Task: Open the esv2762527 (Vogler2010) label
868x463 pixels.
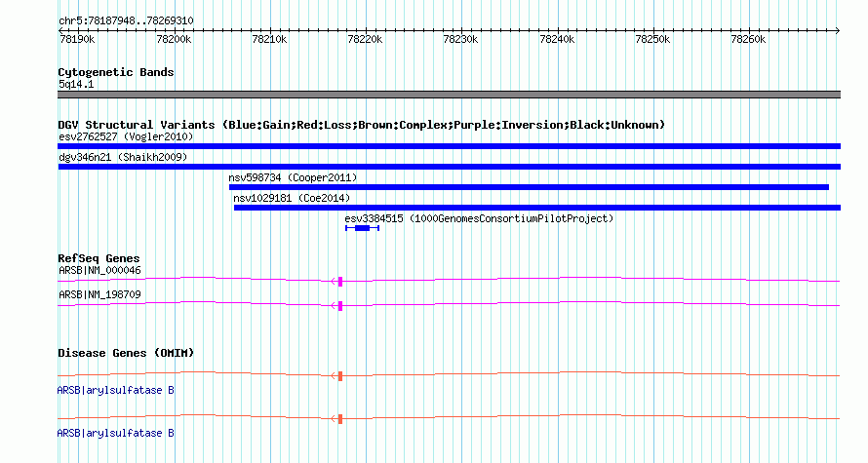Action: 126,136
